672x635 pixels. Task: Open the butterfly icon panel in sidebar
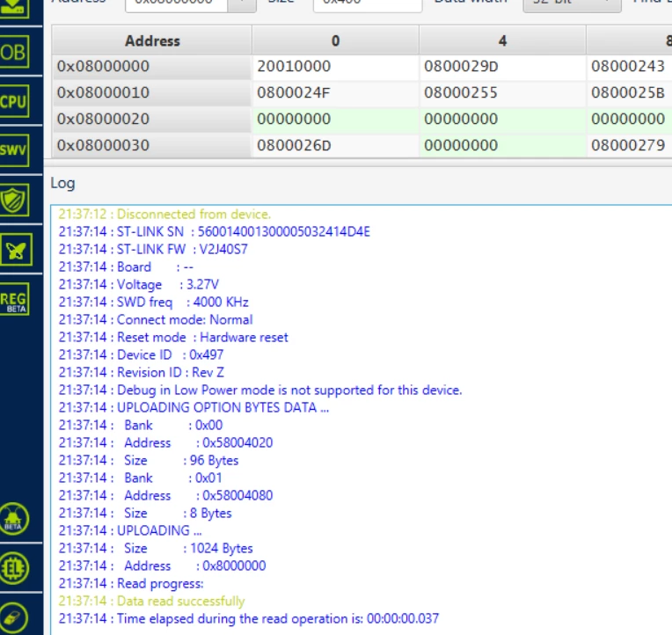click(16, 250)
